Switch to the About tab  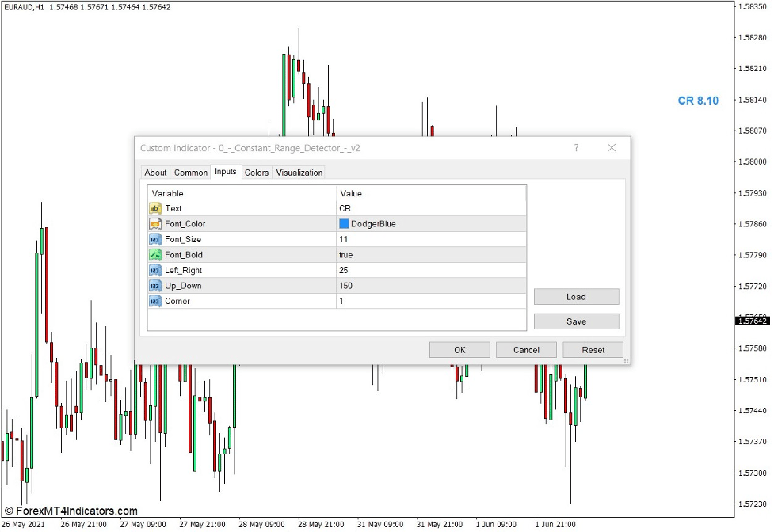click(155, 173)
